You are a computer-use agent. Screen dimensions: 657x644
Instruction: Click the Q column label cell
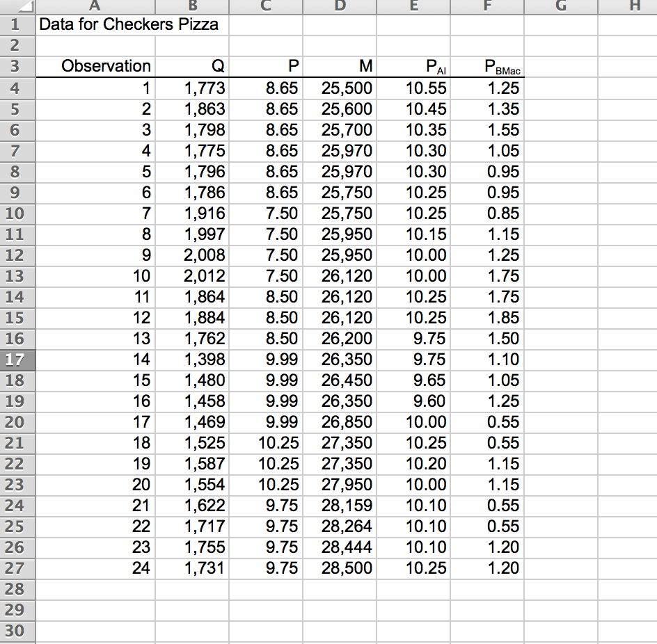(x=193, y=66)
